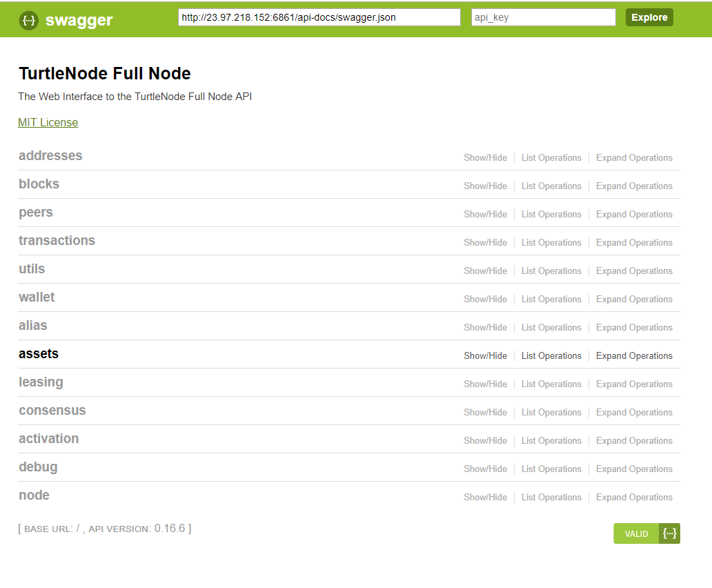Expand the peers section heading
Image resolution: width=712 pixels, height=588 pixels.
[36, 213]
